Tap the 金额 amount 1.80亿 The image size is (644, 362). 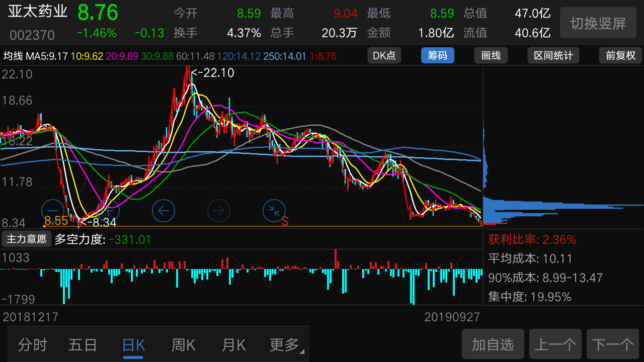tap(436, 33)
